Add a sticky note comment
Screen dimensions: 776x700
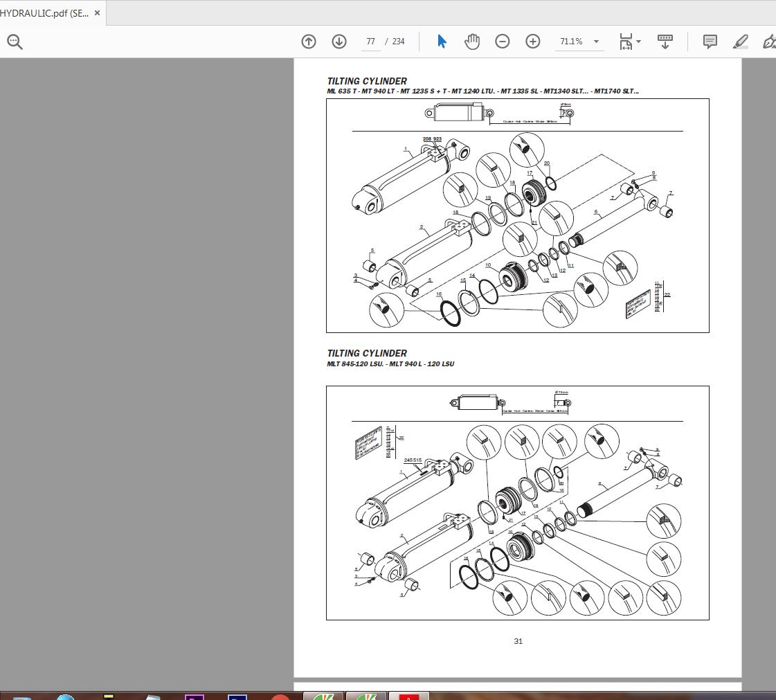click(710, 42)
